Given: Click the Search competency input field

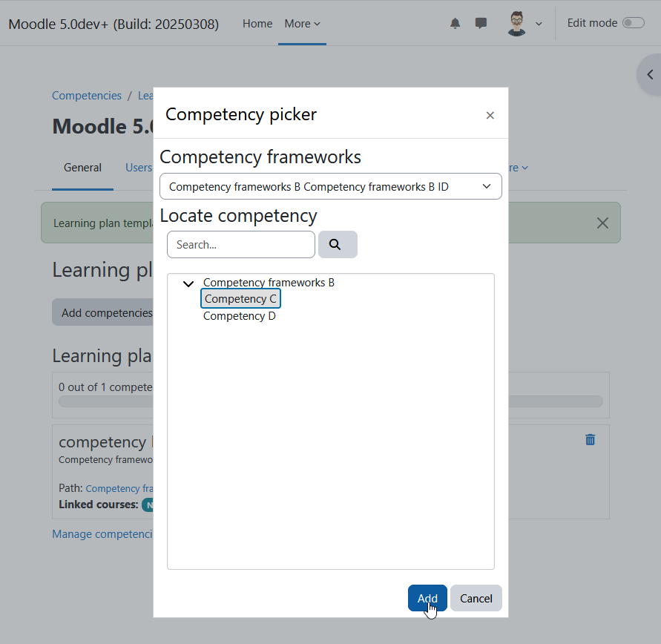Looking at the screenshot, I should (x=241, y=244).
